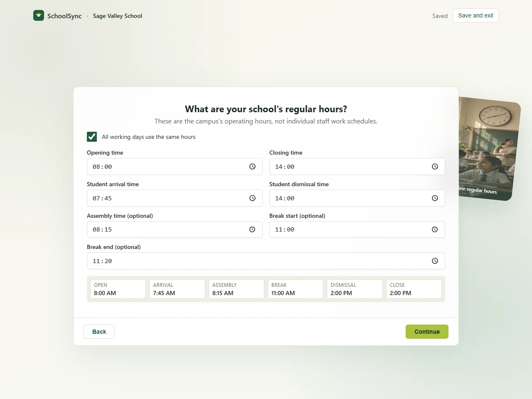
Task: Click the ARRIVAL 7:45 AM summary chip
Action: pyautogui.click(x=177, y=289)
